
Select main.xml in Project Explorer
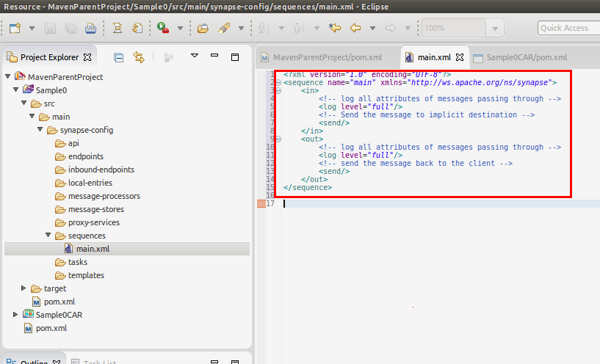[87, 249]
